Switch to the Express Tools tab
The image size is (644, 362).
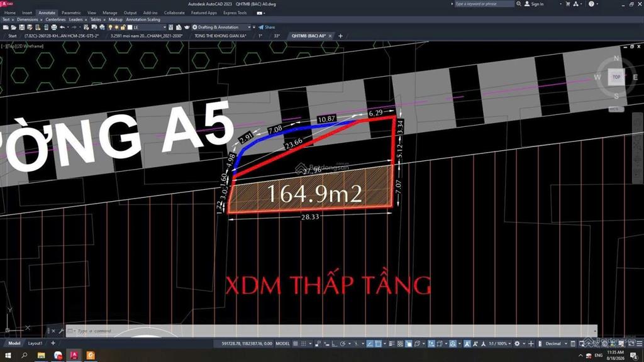tap(235, 13)
